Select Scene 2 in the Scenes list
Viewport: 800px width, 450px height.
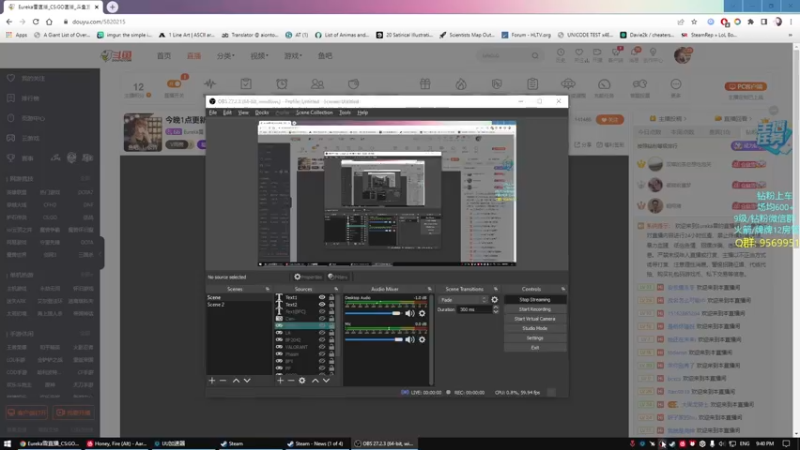coord(239,305)
